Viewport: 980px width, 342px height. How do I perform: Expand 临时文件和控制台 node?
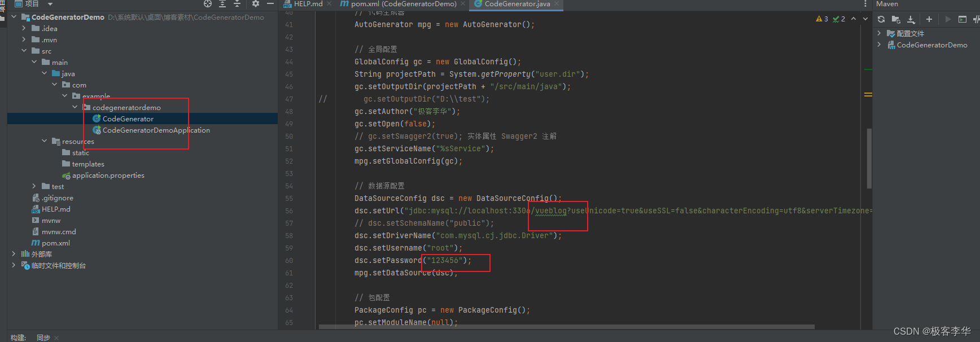pyautogui.click(x=14, y=265)
